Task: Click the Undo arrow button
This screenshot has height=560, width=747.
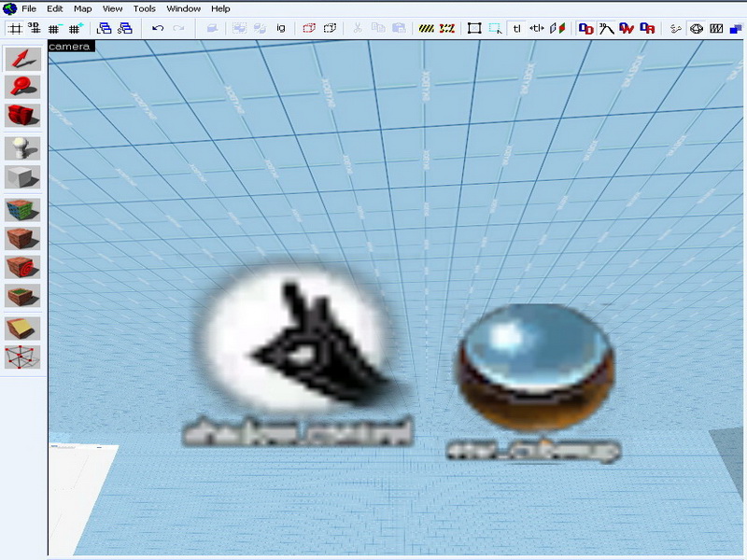Action: (158, 28)
